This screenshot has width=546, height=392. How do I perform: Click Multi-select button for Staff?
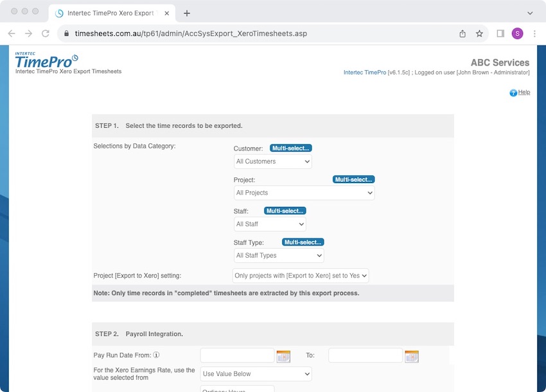click(x=285, y=211)
